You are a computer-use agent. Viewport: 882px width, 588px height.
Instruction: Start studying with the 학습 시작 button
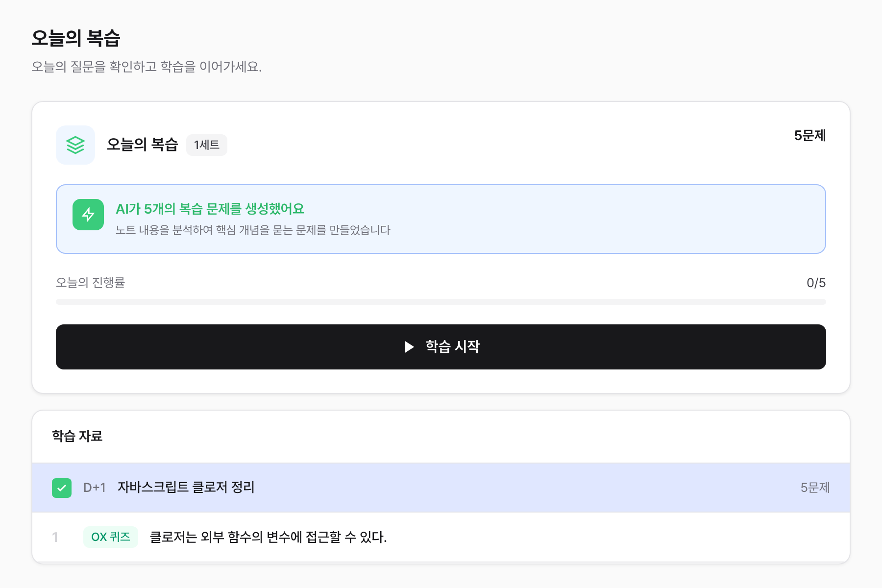[441, 347]
